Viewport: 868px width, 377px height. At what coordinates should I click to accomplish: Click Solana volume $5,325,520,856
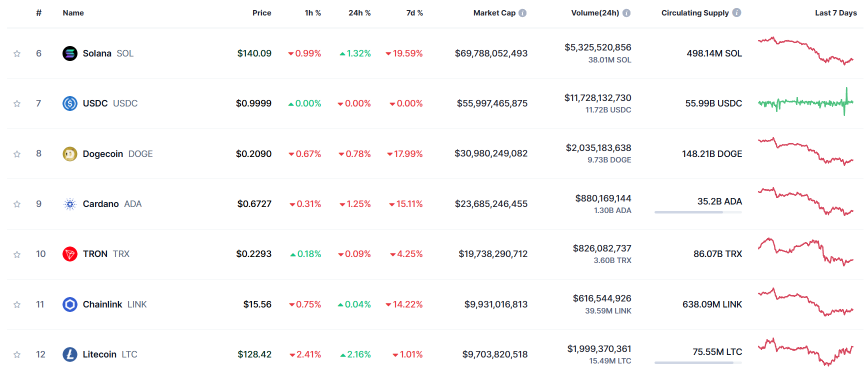coord(598,47)
